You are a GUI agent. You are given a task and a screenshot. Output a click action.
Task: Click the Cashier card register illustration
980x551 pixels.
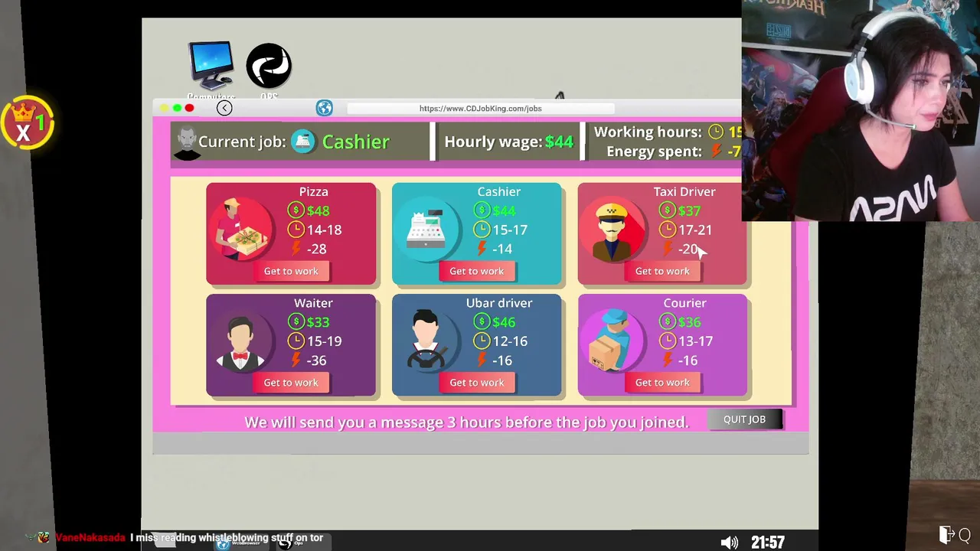[x=428, y=230]
